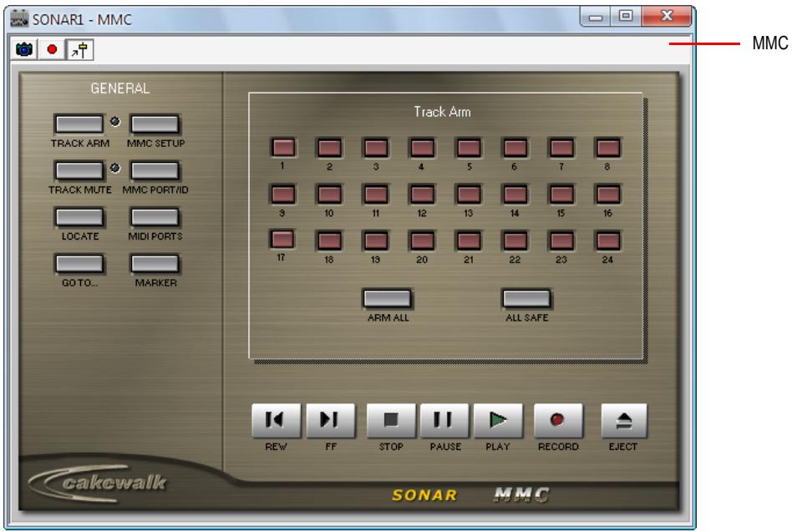Click the MMC PORT/ID button
Screen dimensions: 792x532
[155, 170]
